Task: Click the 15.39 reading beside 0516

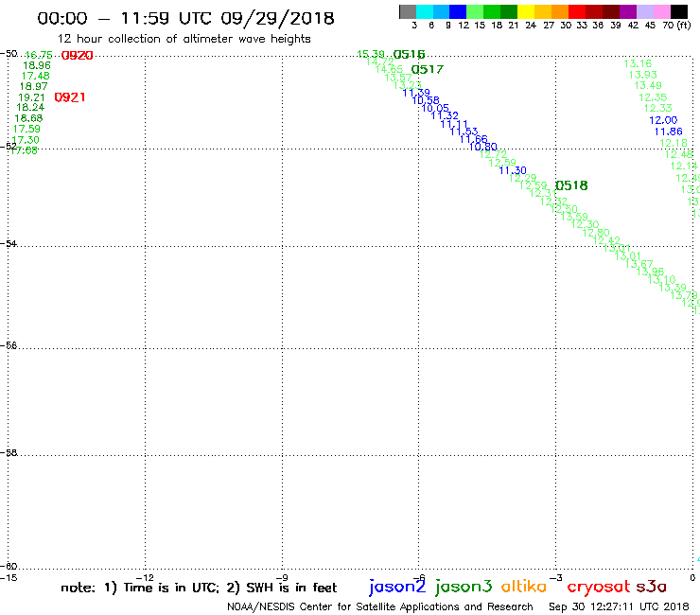Action: [371, 54]
